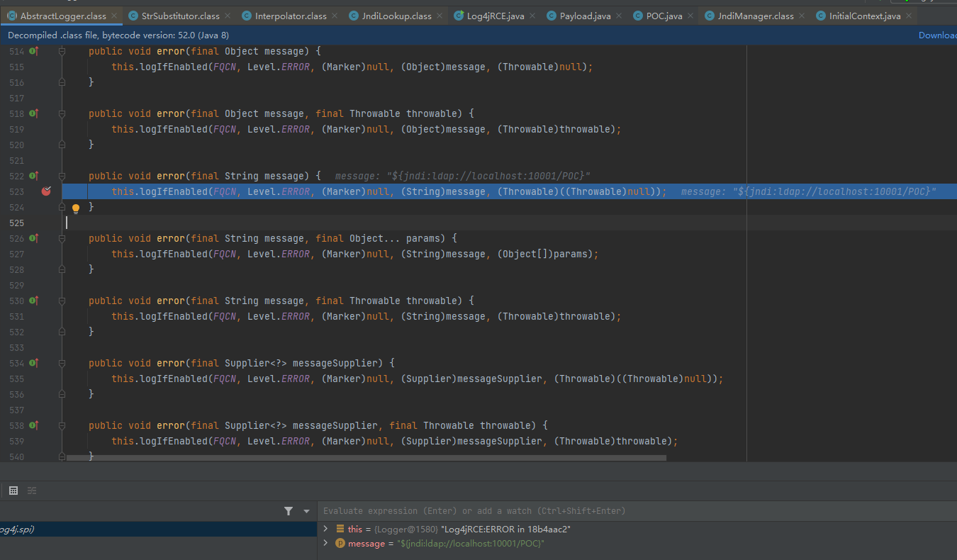Click the implements gutter icon on line 522
The height and width of the screenshot is (560, 957).
coord(33,176)
